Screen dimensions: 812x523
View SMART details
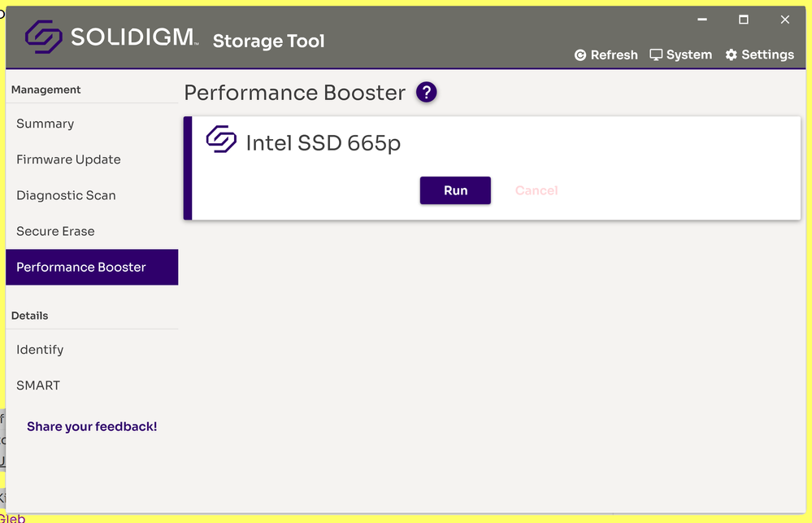tap(38, 386)
